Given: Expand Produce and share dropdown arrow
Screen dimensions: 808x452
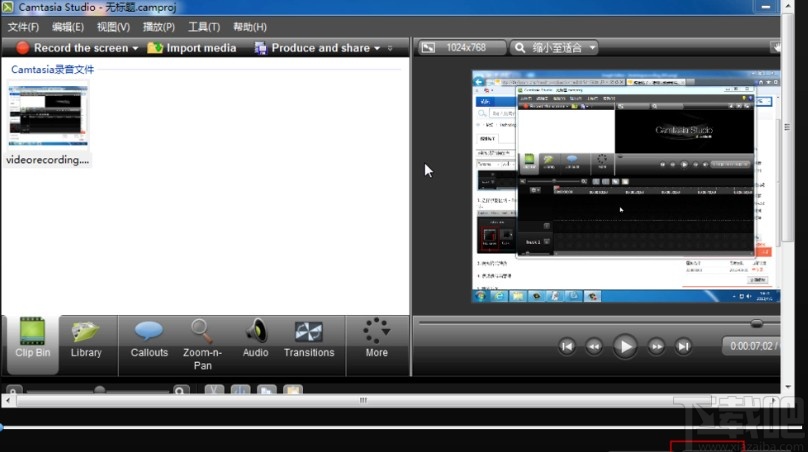Looking at the screenshot, I should tap(377, 48).
